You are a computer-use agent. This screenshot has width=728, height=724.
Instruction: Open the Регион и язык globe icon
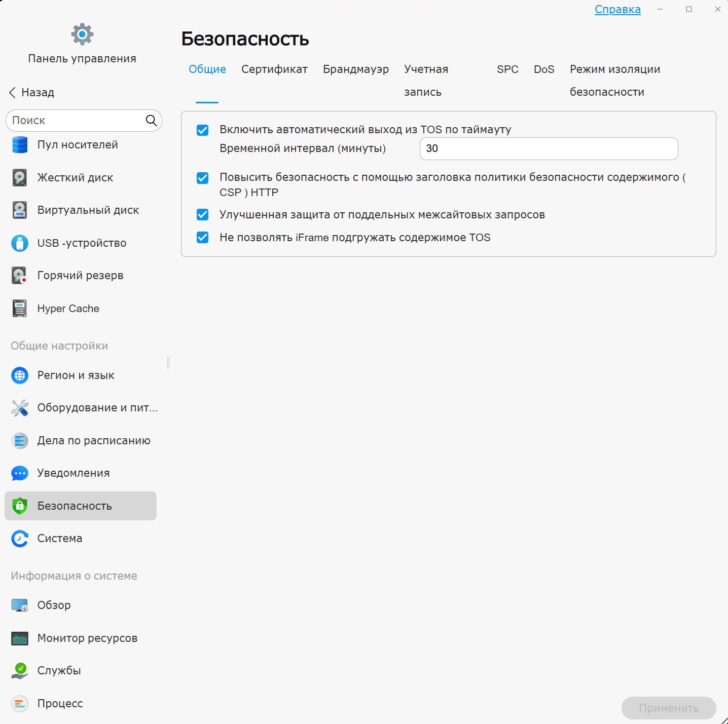[20, 375]
